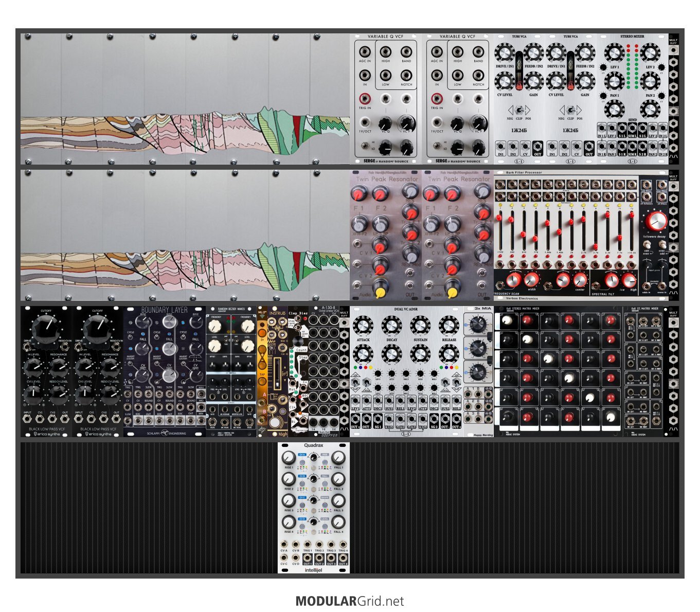Toggle NEG/CLIP/POS switch on left Tube VCA
Viewport: 700px width, 612px height.
coord(519,110)
